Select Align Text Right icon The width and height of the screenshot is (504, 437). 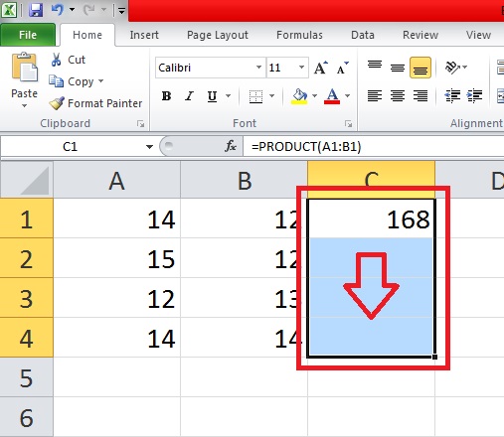420,96
